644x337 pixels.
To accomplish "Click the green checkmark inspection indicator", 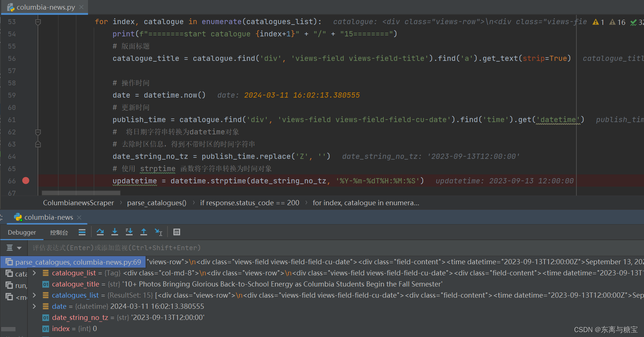I will coord(634,22).
